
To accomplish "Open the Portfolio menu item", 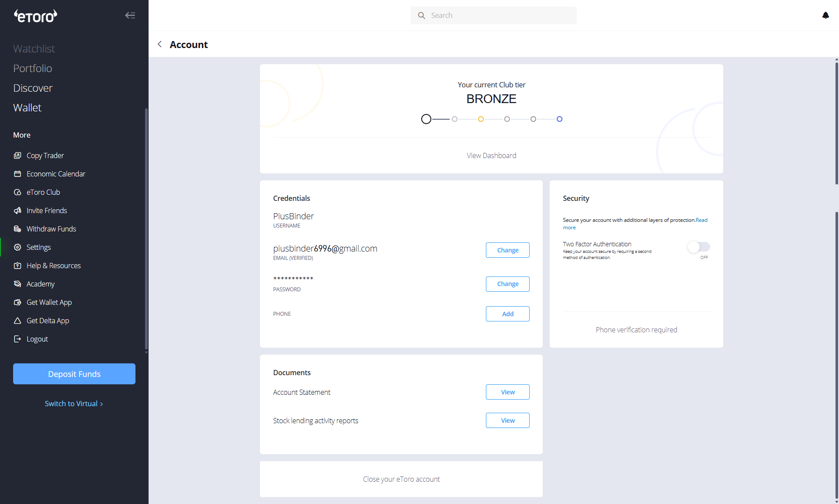I will click(x=33, y=69).
